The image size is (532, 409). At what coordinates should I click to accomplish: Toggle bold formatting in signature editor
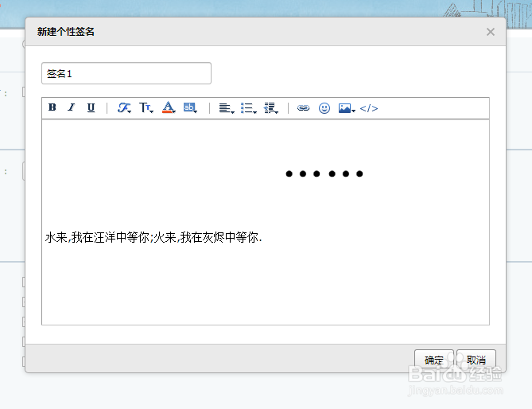click(x=52, y=107)
